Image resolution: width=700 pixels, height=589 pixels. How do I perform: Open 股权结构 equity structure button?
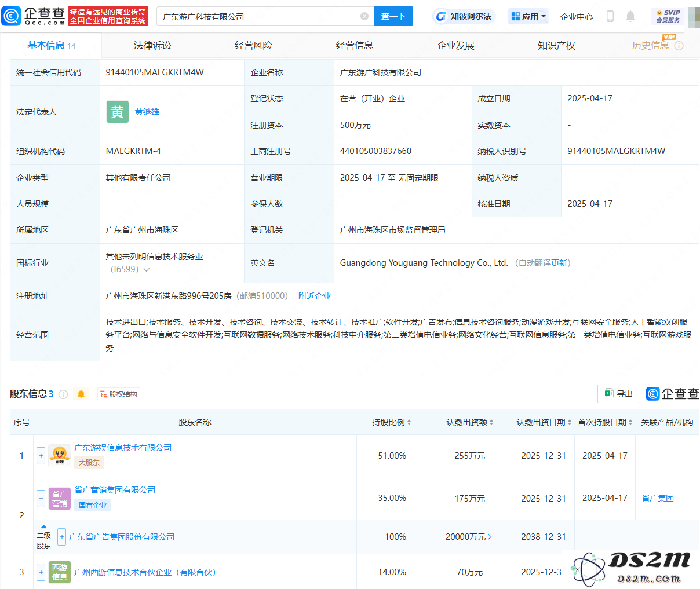tap(119, 394)
